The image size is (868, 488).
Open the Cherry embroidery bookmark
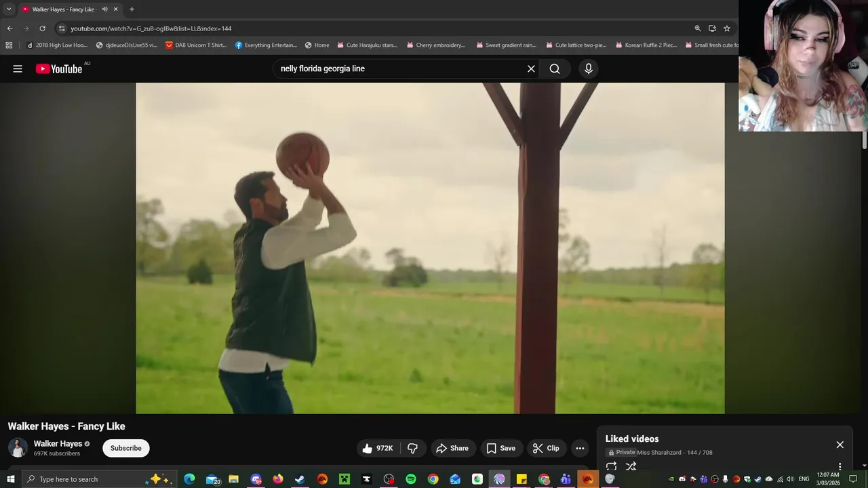(436, 45)
